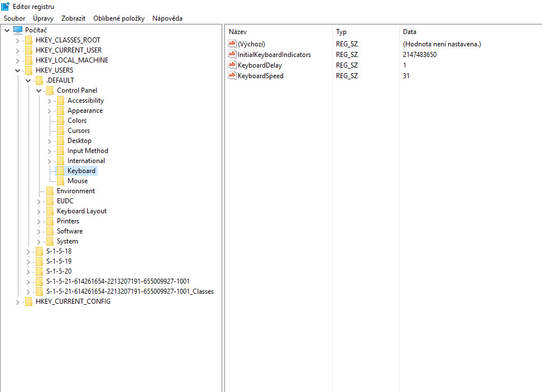The width and height of the screenshot is (542, 392).
Task: Select the Mouse folder icon
Action: click(x=60, y=181)
